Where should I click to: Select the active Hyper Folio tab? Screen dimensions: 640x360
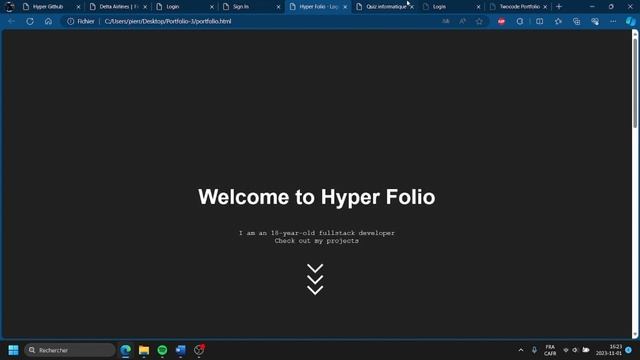[x=318, y=7]
